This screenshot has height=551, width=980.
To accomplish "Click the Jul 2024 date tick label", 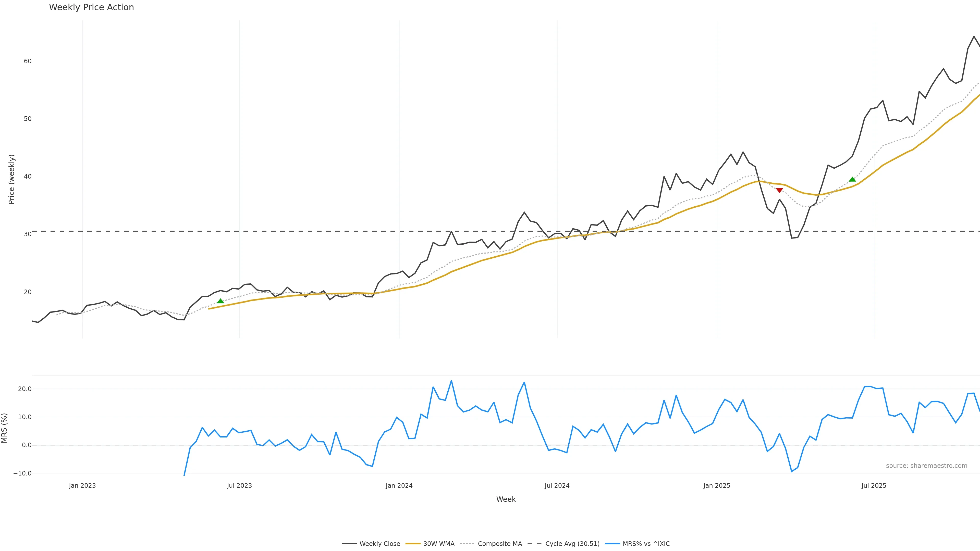I will click(557, 486).
